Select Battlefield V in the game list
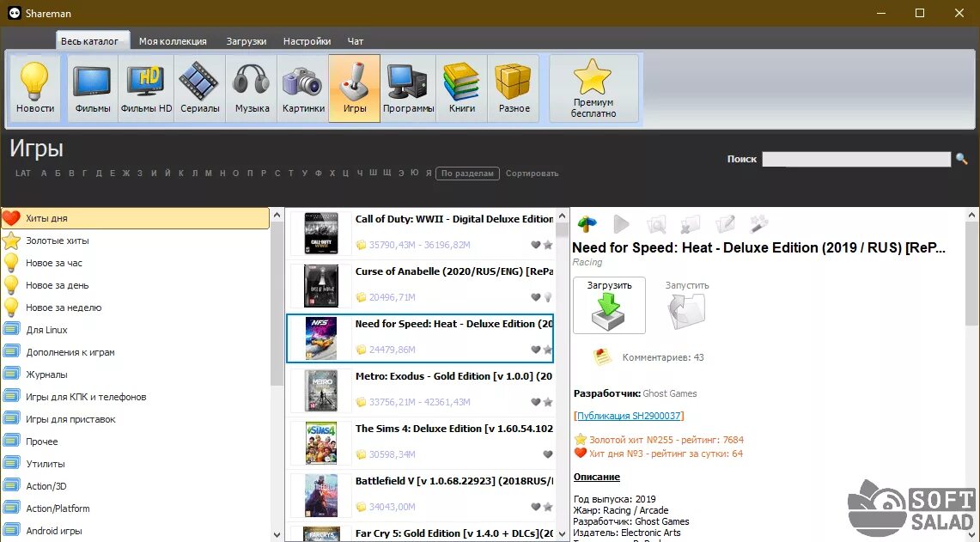This screenshot has width=980, height=542. tap(420, 495)
